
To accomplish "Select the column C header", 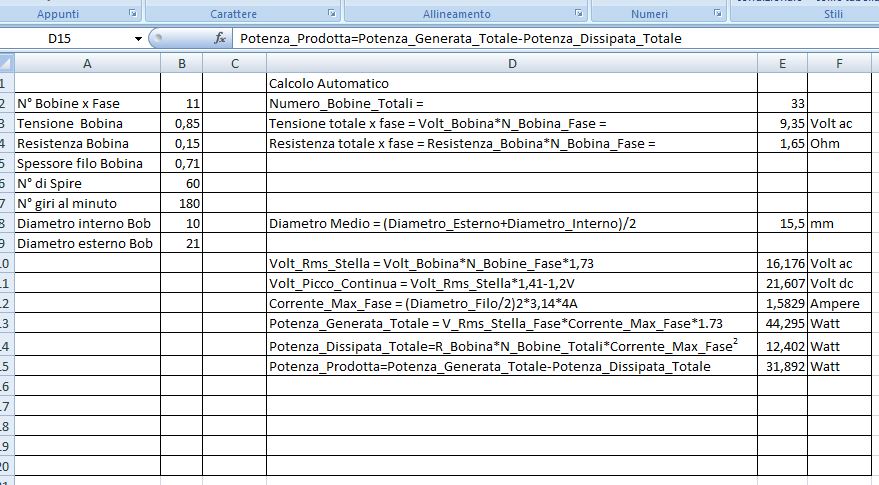I will point(234,64).
